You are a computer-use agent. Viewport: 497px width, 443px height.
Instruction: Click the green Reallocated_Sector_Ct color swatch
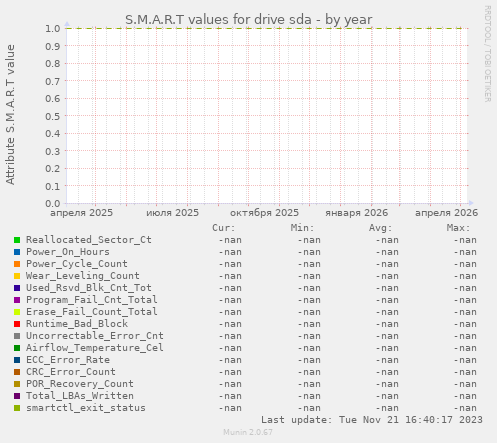tap(17, 240)
